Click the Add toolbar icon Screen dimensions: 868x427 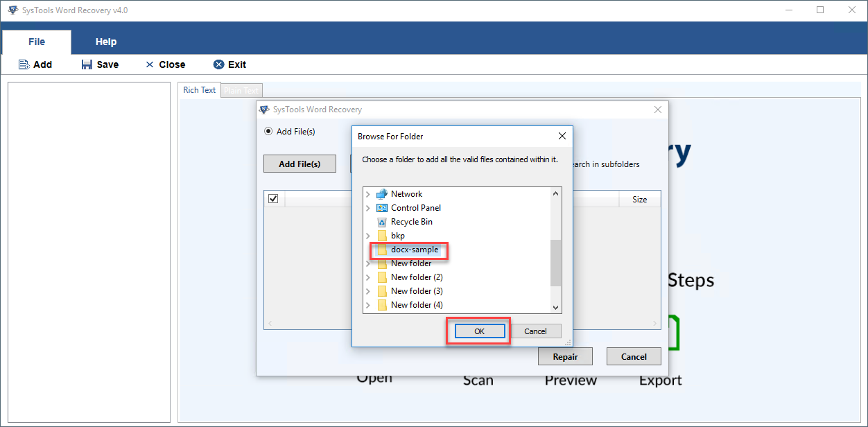pos(24,64)
